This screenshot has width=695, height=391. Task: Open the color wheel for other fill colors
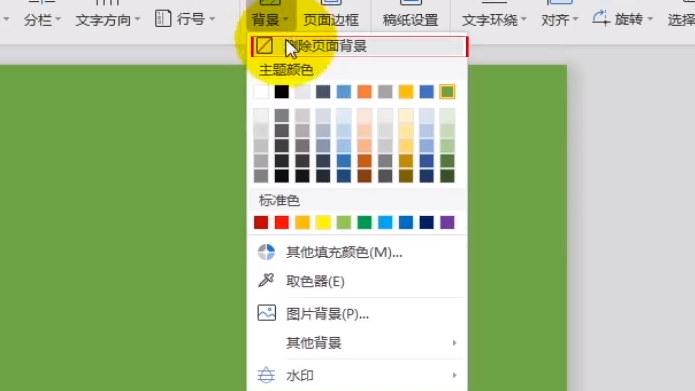tap(266, 252)
